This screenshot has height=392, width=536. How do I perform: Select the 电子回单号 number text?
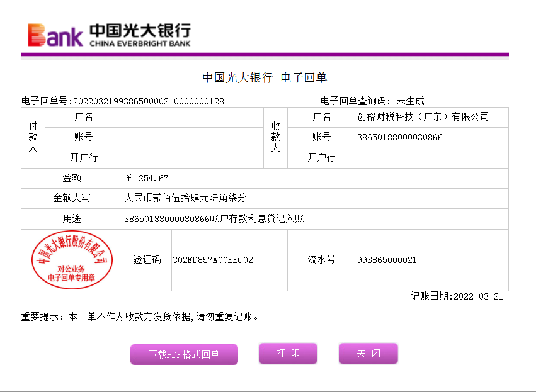coord(149,101)
